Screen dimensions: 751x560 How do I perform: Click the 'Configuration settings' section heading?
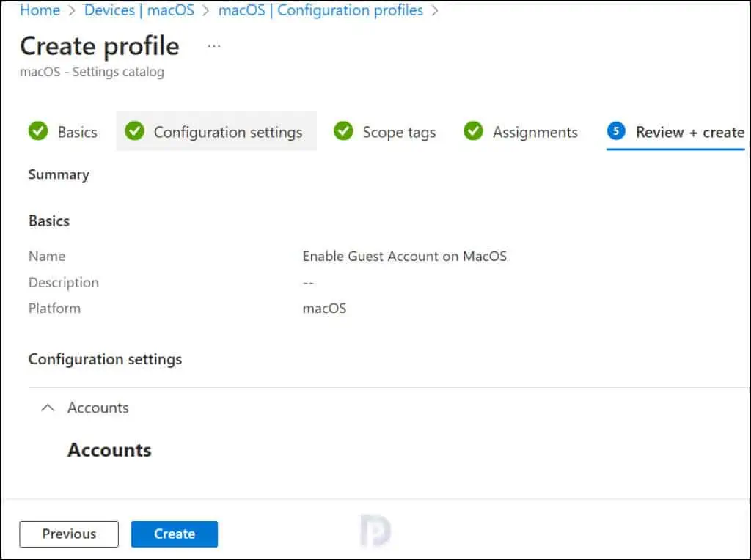coord(106,359)
